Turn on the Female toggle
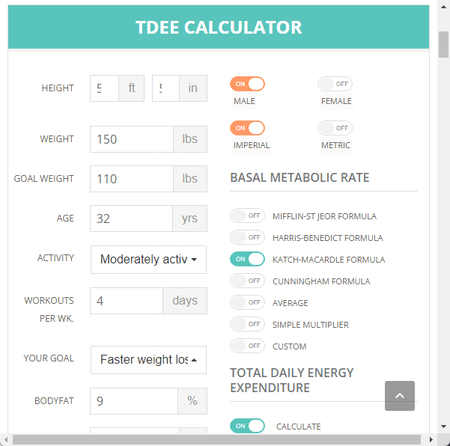The height and width of the screenshot is (446, 450). (335, 84)
